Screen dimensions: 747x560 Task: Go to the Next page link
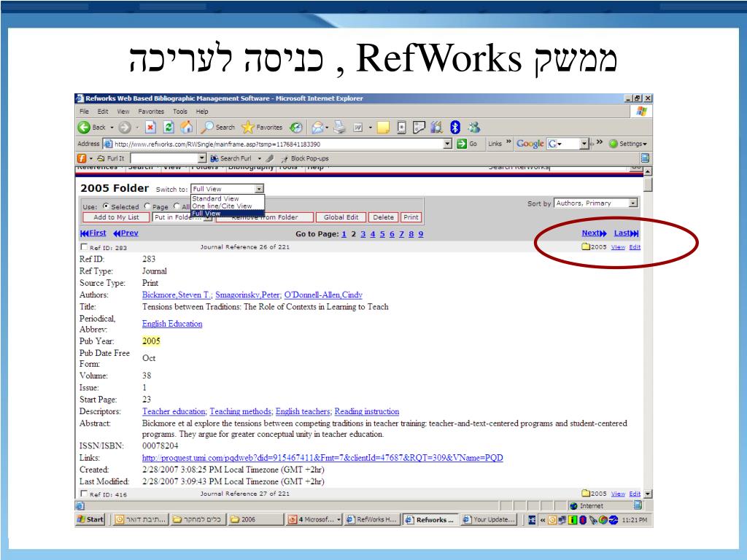pos(594,233)
